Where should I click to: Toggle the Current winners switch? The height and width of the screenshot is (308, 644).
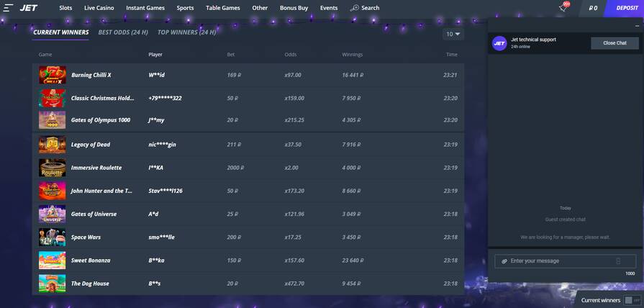point(632,300)
